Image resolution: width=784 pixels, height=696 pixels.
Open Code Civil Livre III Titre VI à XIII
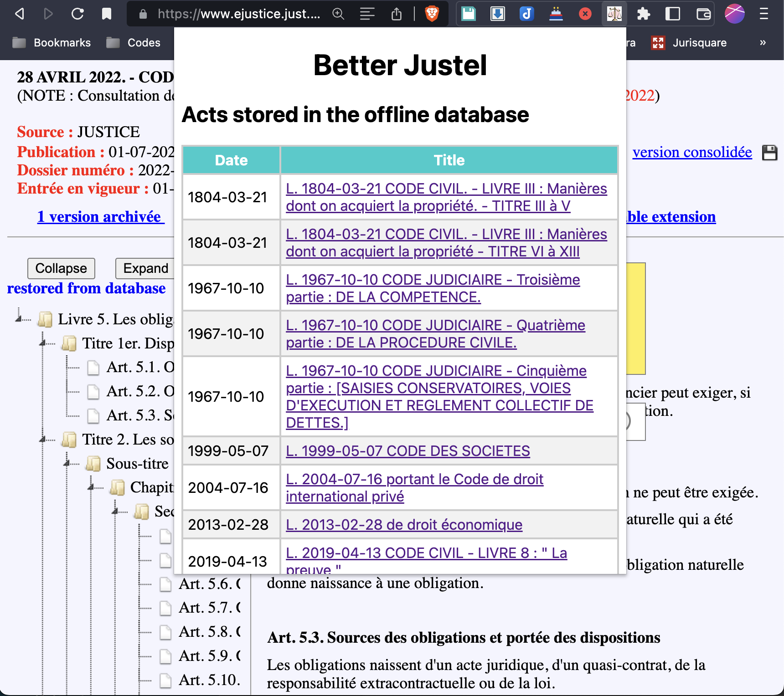coord(446,243)
